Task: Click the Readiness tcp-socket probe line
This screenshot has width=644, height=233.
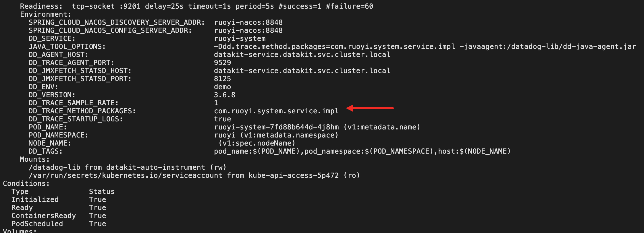Action: point(196,6)
